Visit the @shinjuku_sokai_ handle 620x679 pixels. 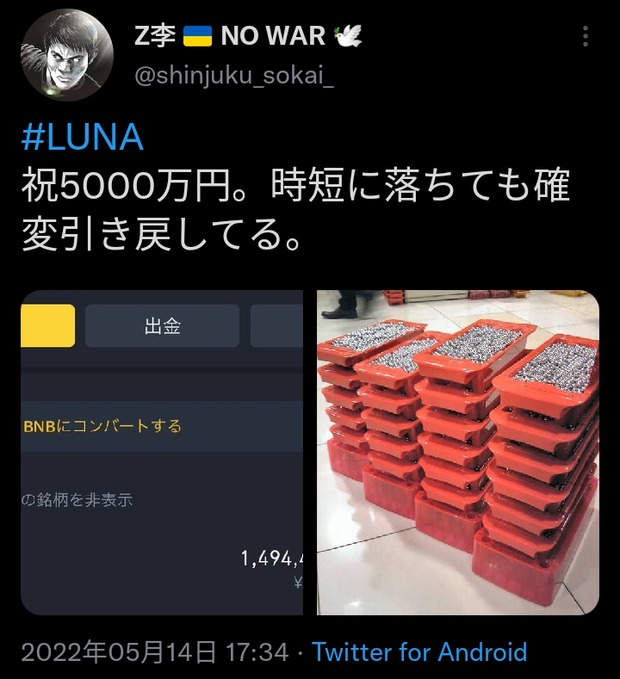tap(234, 77)
